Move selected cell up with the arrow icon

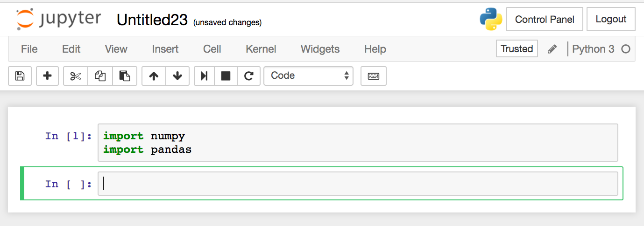[x=154, y=76]
